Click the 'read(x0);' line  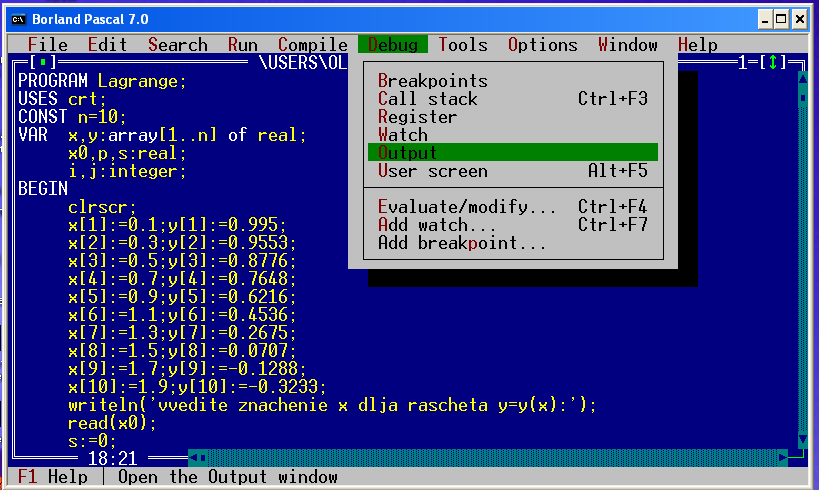112,423
